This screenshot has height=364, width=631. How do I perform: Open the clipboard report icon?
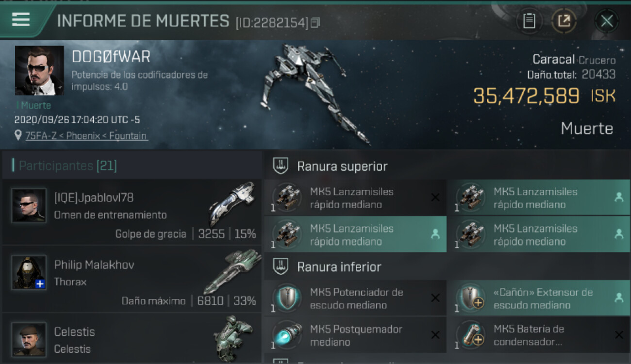[x=529, y=21]
